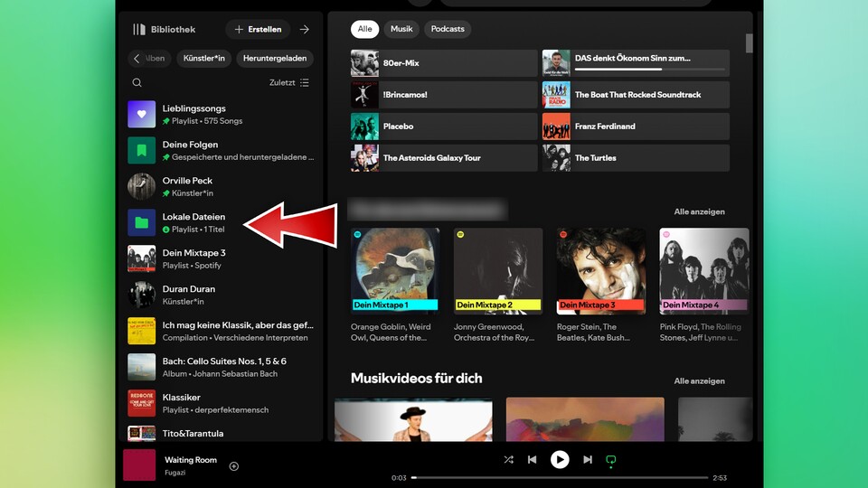Open the 80er-Mix tile
The height and width of the screenshot is (488, 868).
444,63
